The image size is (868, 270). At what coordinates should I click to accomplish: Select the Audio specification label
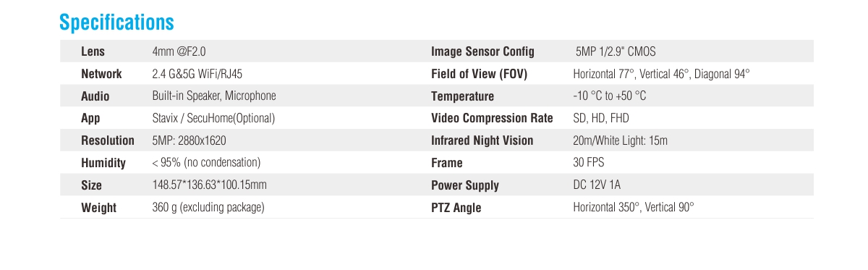tap(95, 96)
